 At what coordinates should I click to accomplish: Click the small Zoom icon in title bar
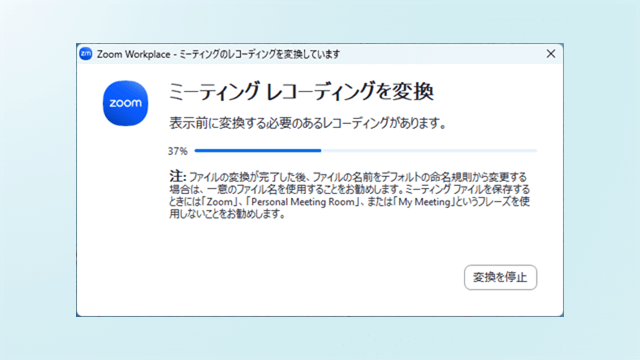(86, 53)
